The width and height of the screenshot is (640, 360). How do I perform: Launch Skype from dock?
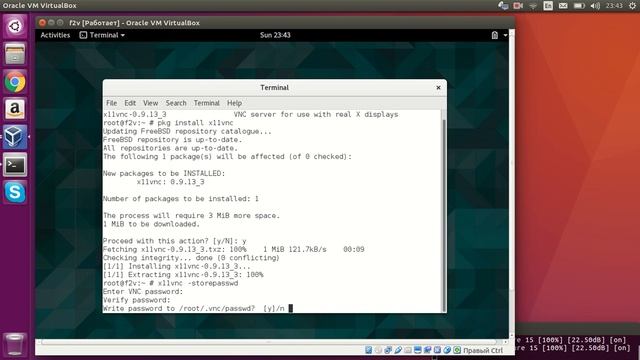point(15,192)
